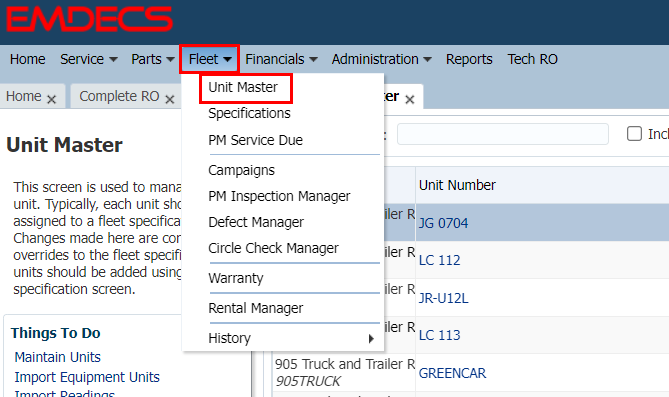Open PM Inspection Manager
The width and height of the screenshot is (669, 397).
[x=279, y=196]
